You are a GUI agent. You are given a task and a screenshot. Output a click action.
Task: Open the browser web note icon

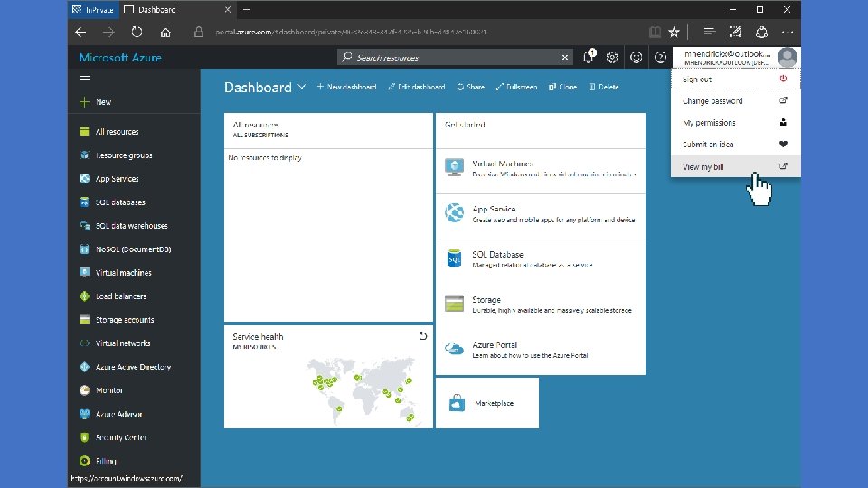point(736,33)
